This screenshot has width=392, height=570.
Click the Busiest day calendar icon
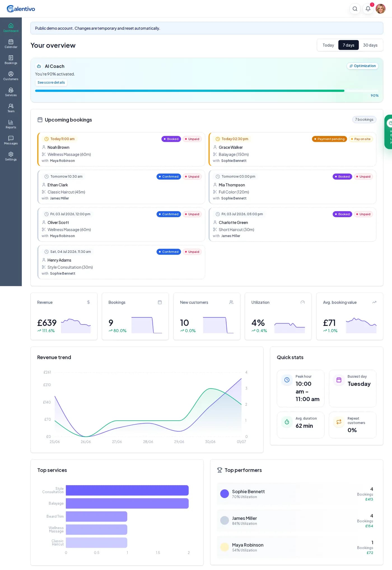(x=339, y=380)
